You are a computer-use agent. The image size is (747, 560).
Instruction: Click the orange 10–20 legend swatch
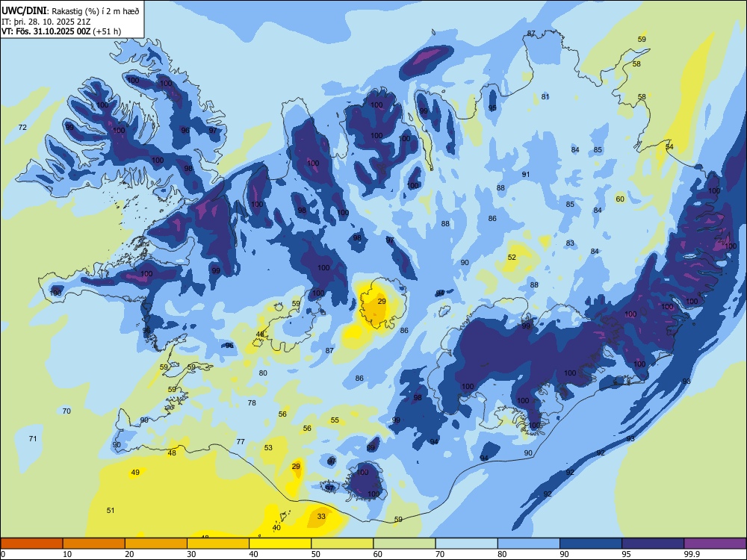click(x=94, y=544)
